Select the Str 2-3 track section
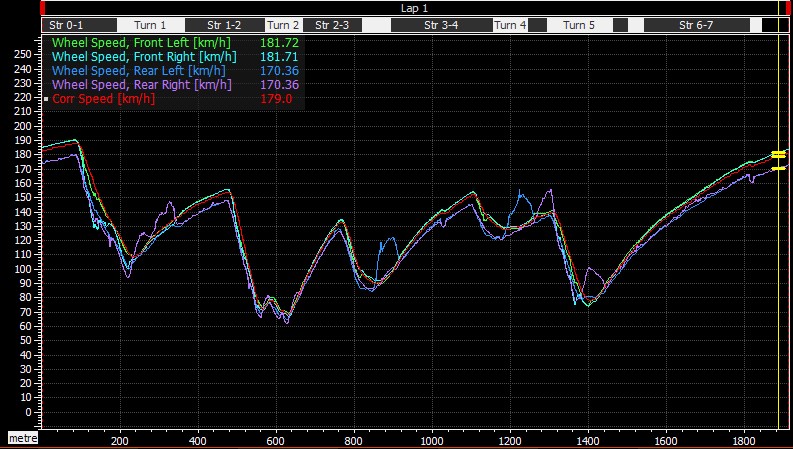This screenshot has width=793, height=449. click(332, 25)
